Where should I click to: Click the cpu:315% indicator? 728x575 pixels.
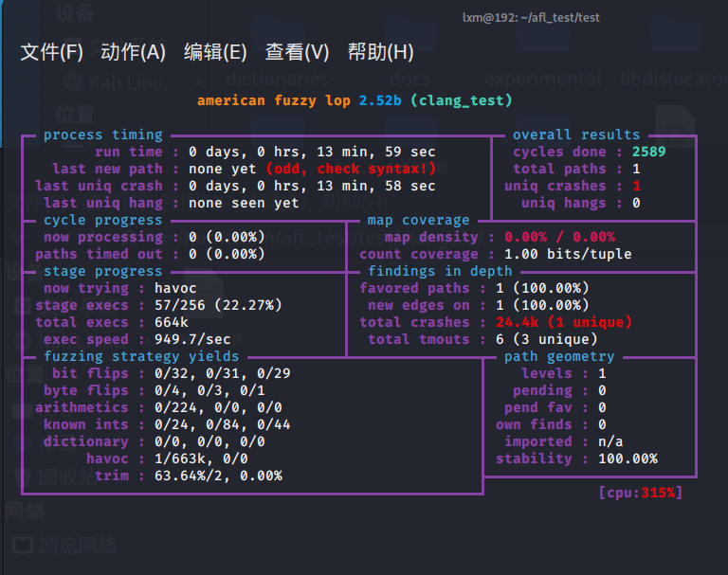640,493
